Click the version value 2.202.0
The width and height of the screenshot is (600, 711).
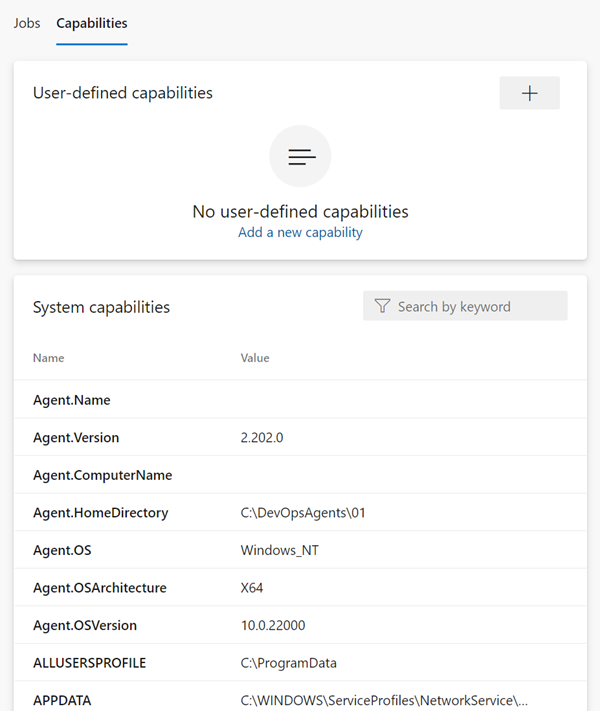click(262, 438)
